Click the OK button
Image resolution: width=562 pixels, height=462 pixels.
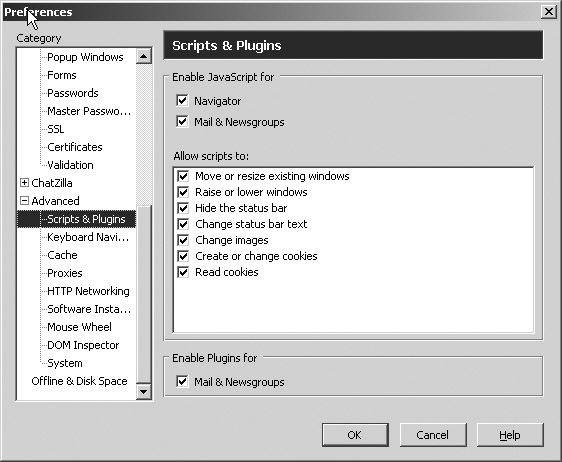[355, 435]
